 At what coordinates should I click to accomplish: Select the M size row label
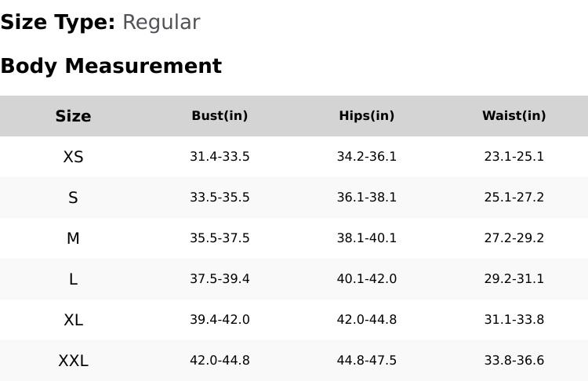pyautogui.click(x=73, y=238)
